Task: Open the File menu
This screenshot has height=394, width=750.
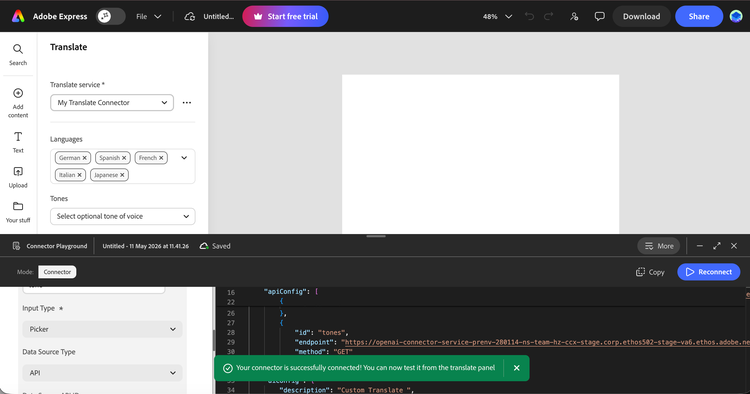Action: coord(148,16)
